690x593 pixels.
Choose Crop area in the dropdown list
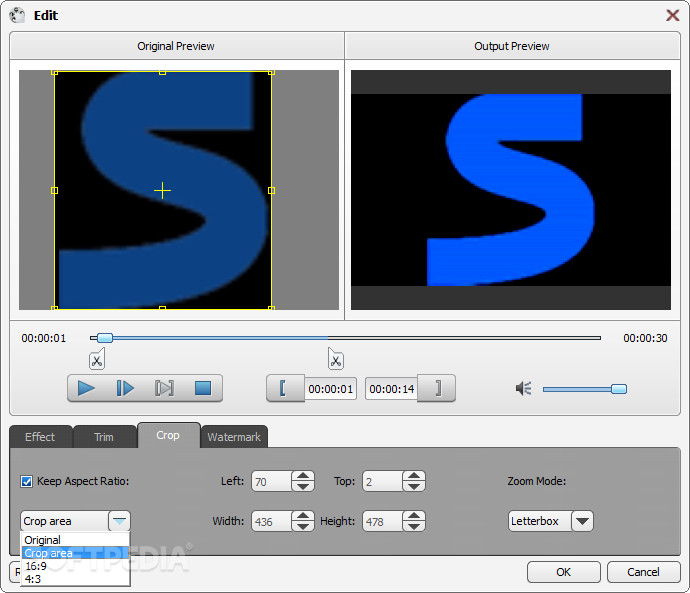(75, 553)
